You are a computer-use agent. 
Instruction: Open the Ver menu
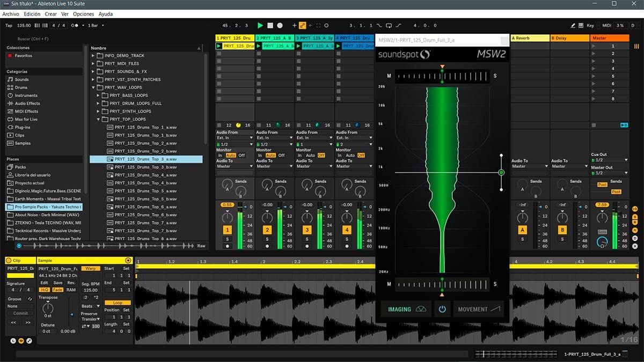click(65, 14)
